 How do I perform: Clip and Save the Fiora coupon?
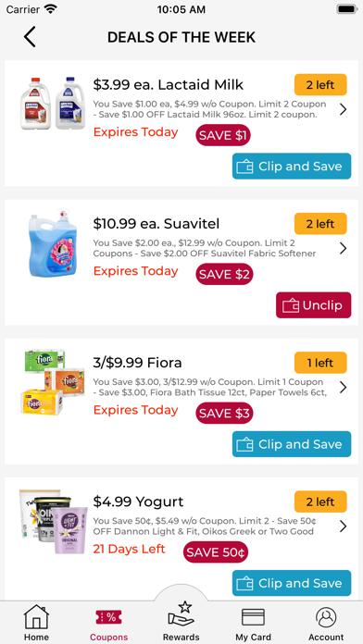point(292,444)
